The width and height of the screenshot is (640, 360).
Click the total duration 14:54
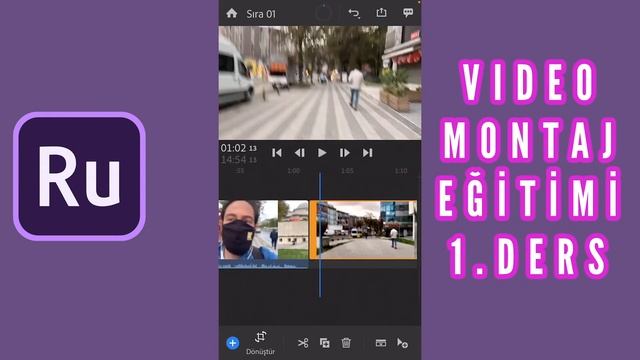coord(239,160)
